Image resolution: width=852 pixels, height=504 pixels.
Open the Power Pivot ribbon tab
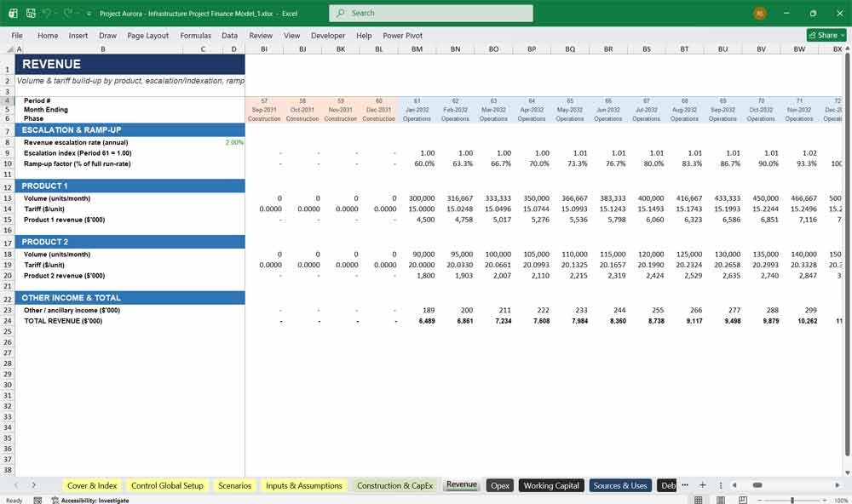[403, 35]
